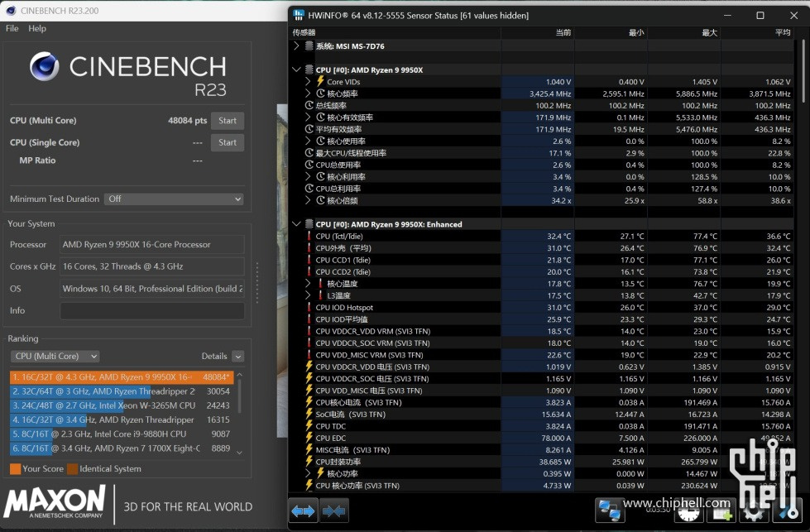Click the 平均 column header
Image resolution: width=810 pixels, height=532 pixels.
[x=757, y=32]
